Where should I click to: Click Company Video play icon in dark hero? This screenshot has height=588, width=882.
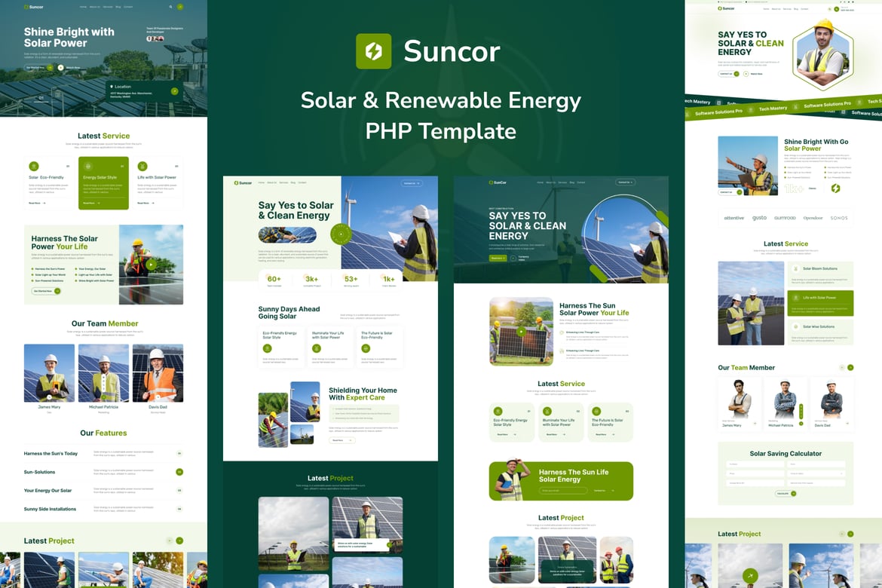513,259
